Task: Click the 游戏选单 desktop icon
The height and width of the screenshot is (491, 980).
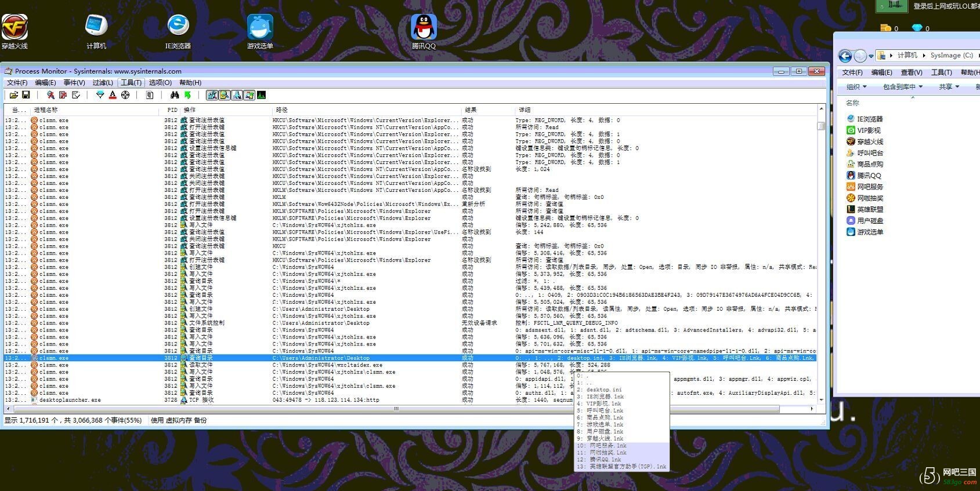Action: click(260, 31)
